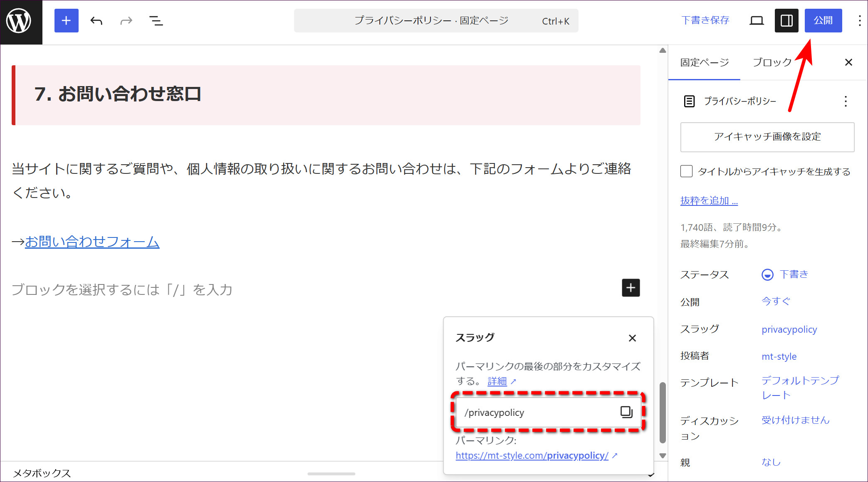The width and height of the screenshot is (868, 482).
Task: Click the paragraph starting 当サイトに関するご質問や
Action: pos(321,180)
